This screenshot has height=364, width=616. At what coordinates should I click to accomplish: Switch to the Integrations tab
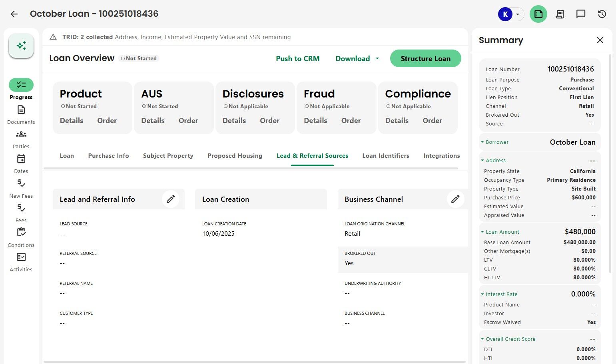442,156
